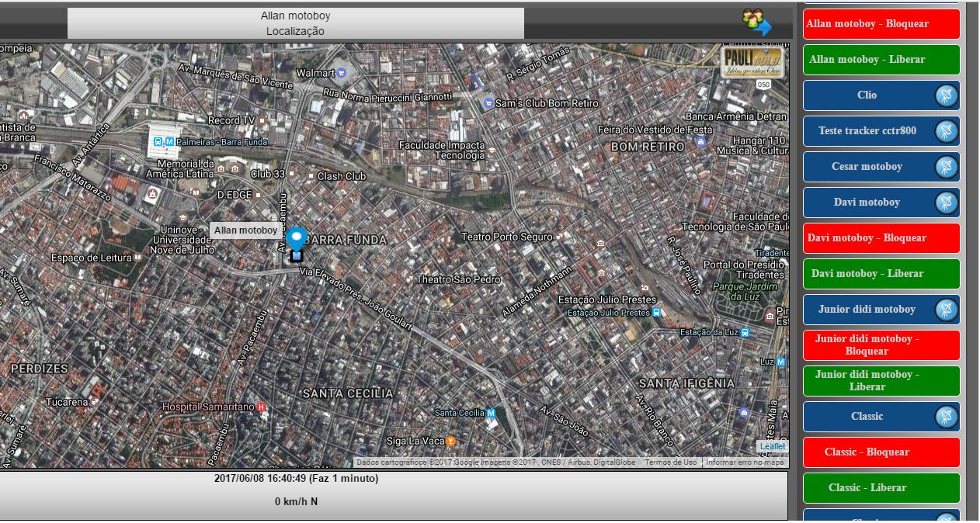980x523 pixels.
Task: Click the 050 highway shield marker
Action: tap(763, 84)
